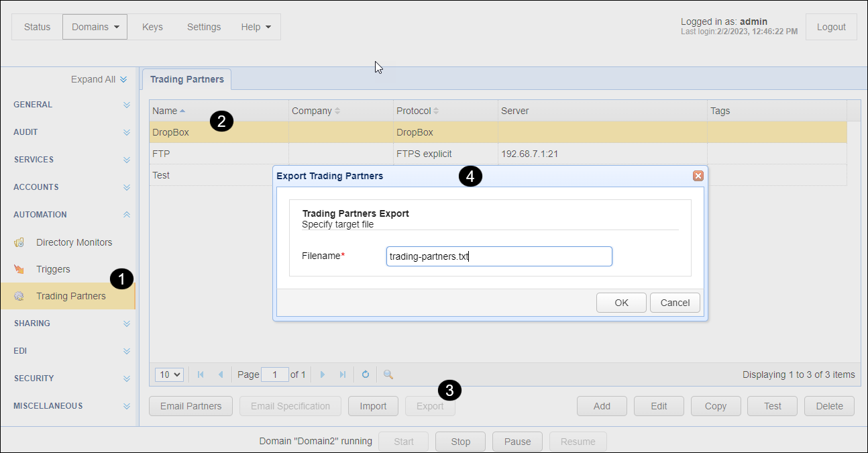Go to previous page icon
The height and width of the screenshot is (453, 868).
(x=220, y=374)
